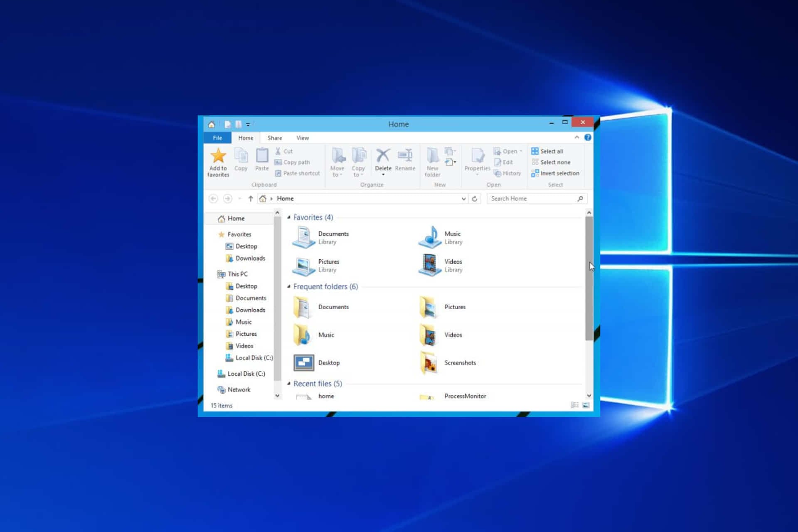This screenshot has width=798, height=532.
Task: Collapse the Frequent folders section
Action: click(289, 286)
